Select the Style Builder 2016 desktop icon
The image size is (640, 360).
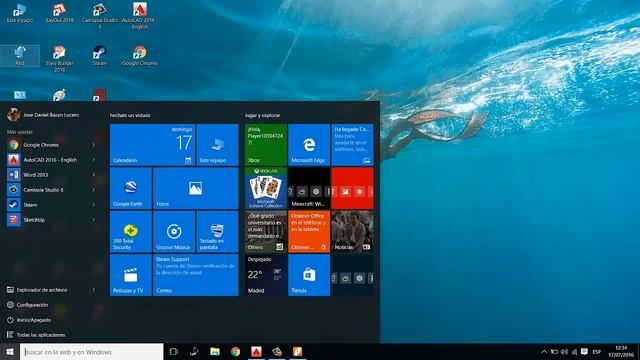[60, 59]
